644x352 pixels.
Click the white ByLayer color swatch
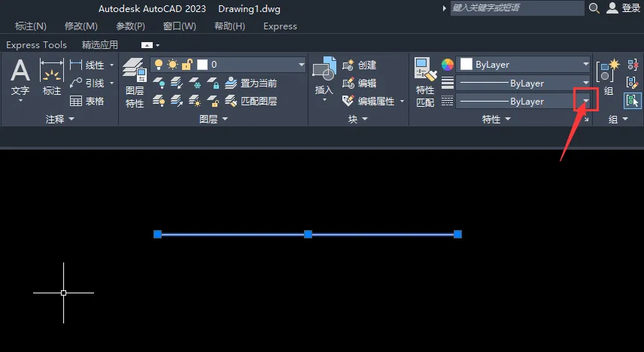coord(466,64)
